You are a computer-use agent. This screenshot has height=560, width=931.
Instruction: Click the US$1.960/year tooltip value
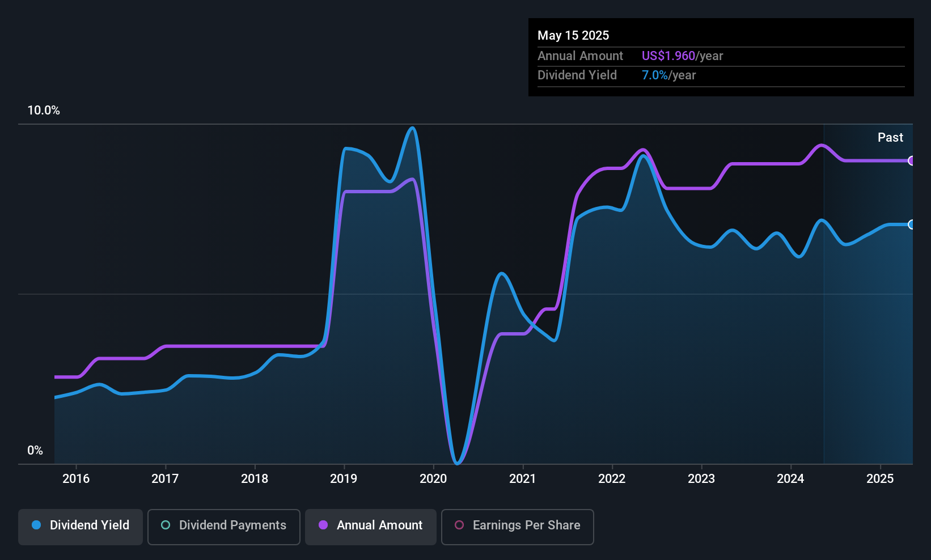coord(682,56)
